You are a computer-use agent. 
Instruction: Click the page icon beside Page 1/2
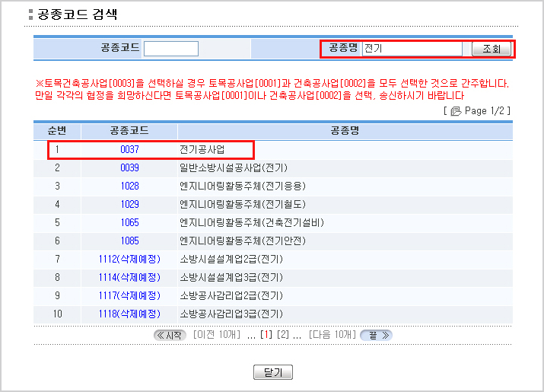click(456, 111)
